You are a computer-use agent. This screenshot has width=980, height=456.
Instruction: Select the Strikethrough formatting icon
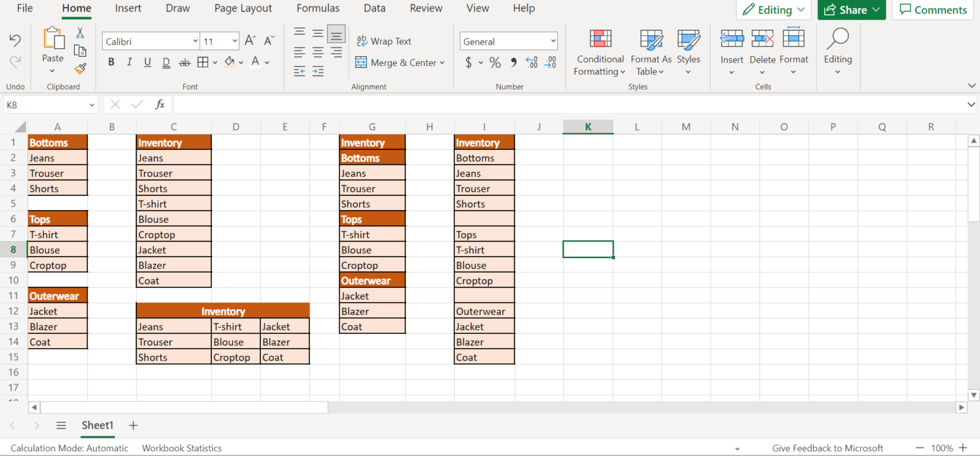[x=184, y=61]
